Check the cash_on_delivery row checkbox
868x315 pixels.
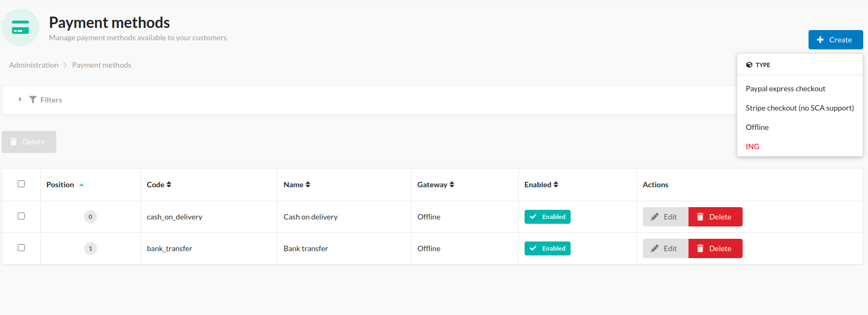(x=21, y=216)
